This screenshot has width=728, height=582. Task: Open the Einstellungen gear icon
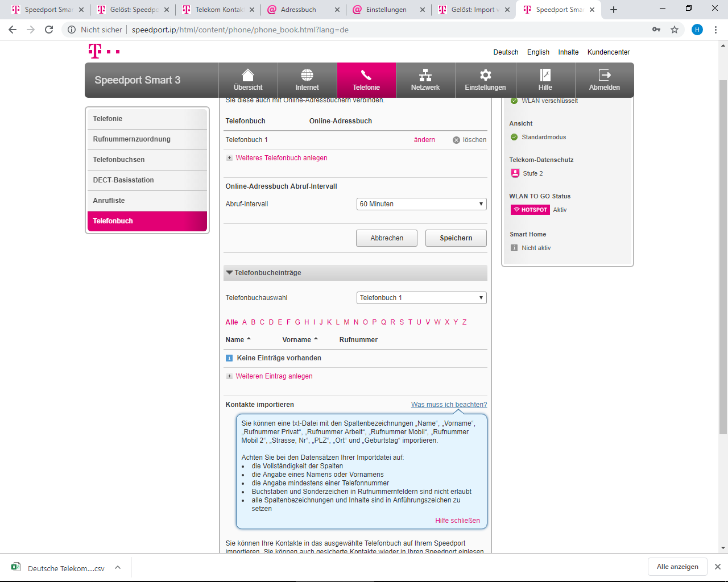(485, 75)
